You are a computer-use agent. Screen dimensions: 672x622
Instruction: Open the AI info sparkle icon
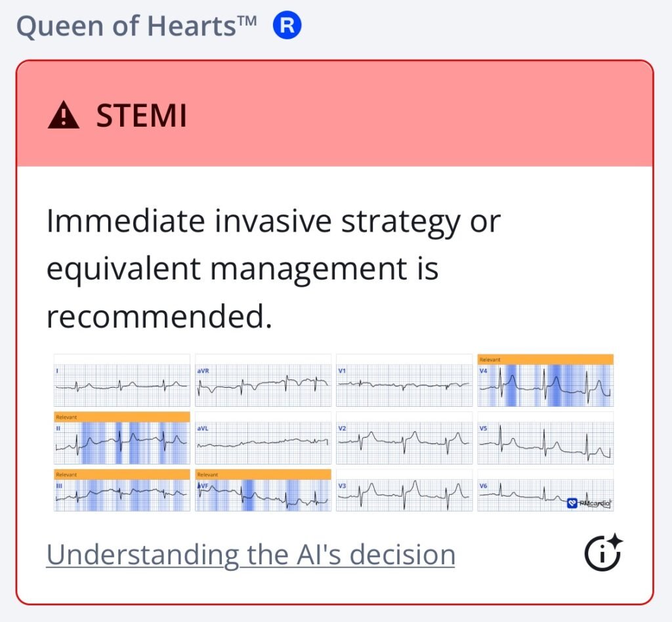pos(603,554)
